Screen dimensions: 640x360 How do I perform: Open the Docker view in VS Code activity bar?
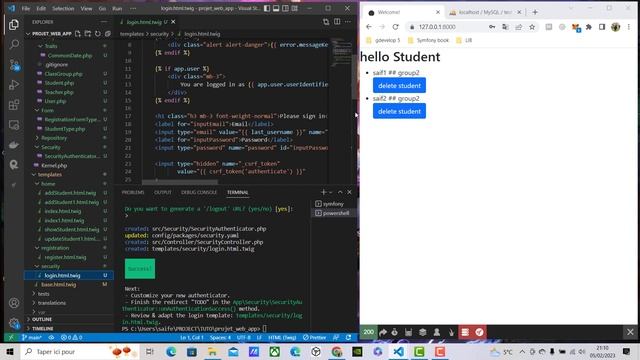(x=14, y=145)
